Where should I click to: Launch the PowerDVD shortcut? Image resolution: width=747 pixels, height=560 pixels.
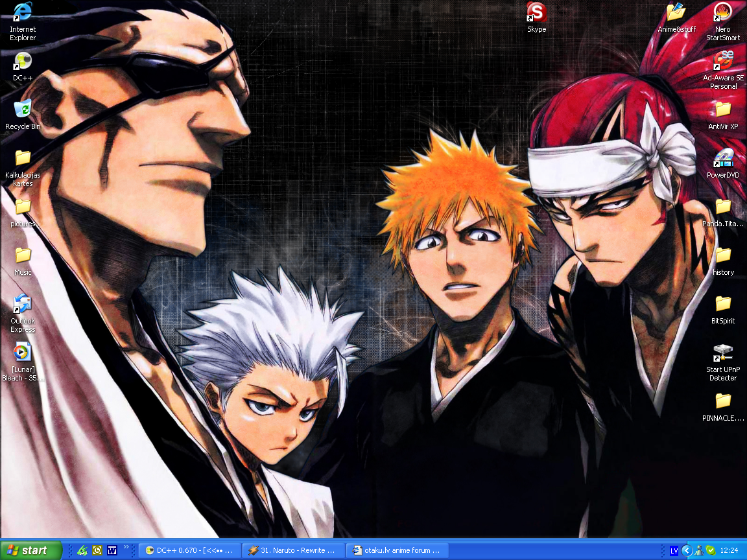tap(723, 164)
